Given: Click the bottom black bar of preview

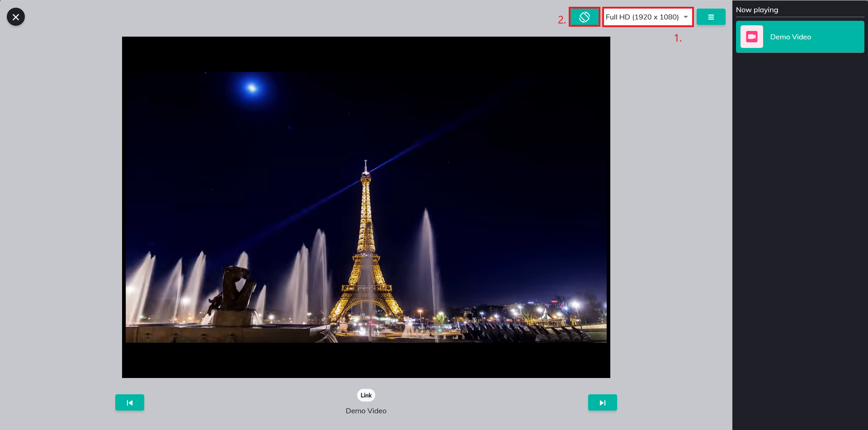Looking at the screenshot, I should click(366, 360).
